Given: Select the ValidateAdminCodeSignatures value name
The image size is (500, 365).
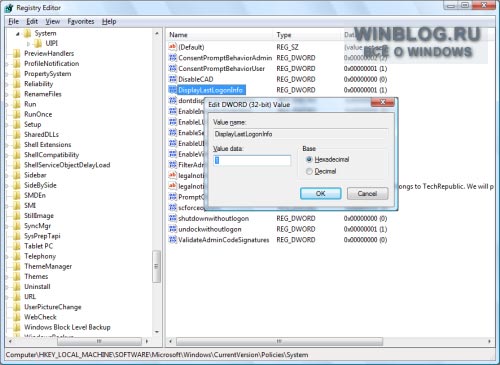Looking at the screenshot, I should pos(224,240).
